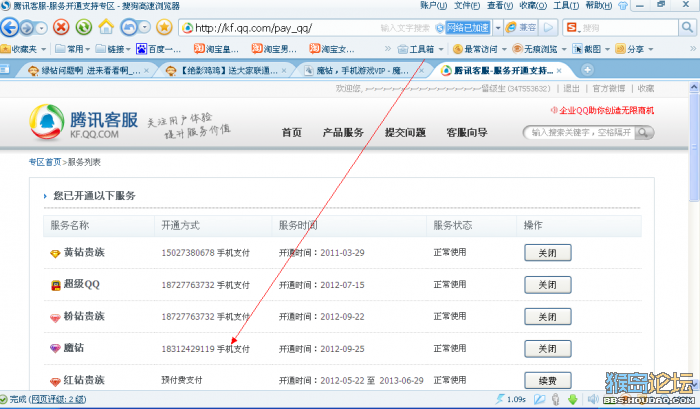Click the green download arrow in status bar
The height and width of the screenshot is (409, 700).
(573, 399)
